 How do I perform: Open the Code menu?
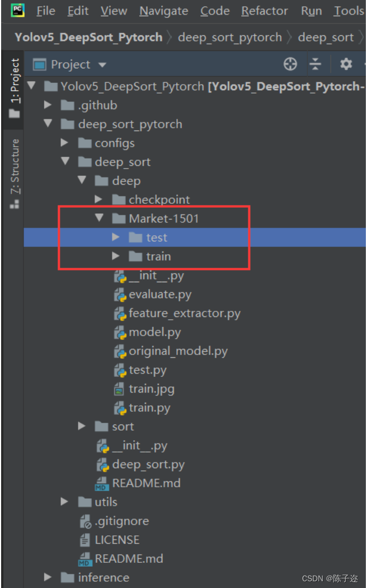coord(215,11)
